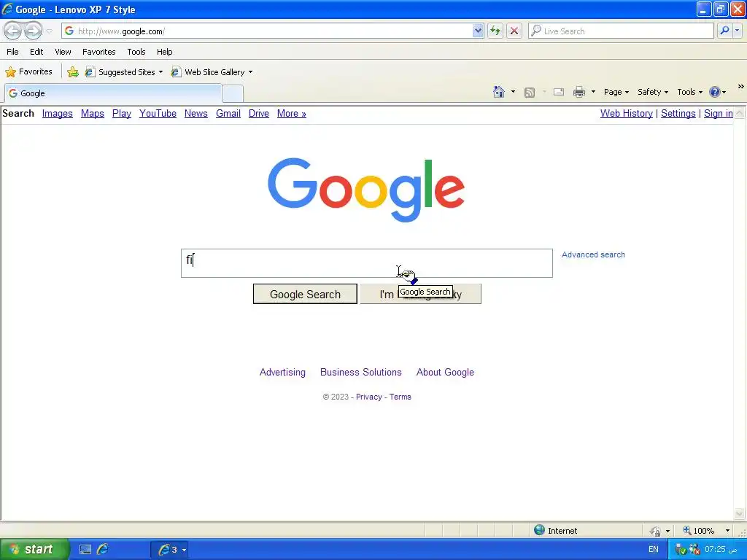Click inside the Google search text box
This screenshot has height=560, width=747.
(367, 262)
